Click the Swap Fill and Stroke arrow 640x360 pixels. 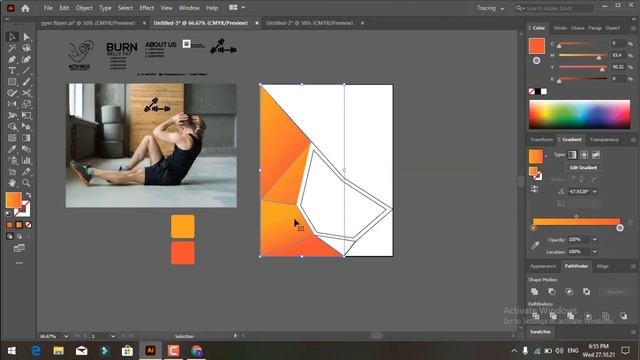click(29, 195)
